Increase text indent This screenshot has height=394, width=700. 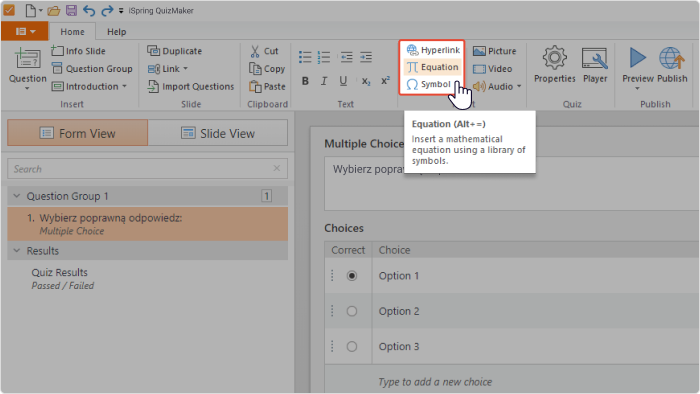tap(366, 57)
